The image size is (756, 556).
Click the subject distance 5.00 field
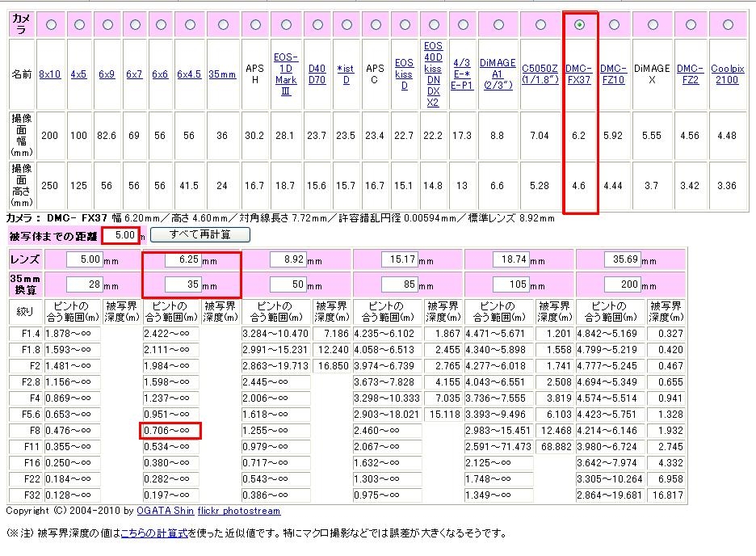pyautogui.click(x=120, y=235)
